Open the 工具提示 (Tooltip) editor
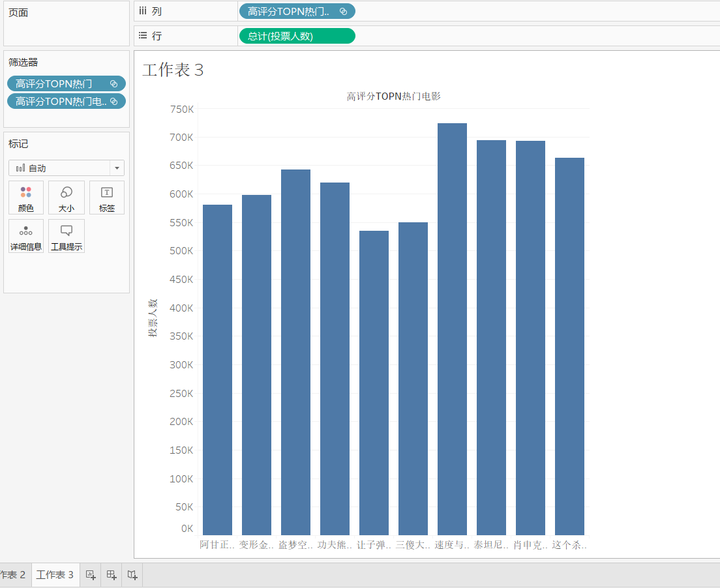The image size is (720, 588). pyautogui.click(x=66, y=237)
